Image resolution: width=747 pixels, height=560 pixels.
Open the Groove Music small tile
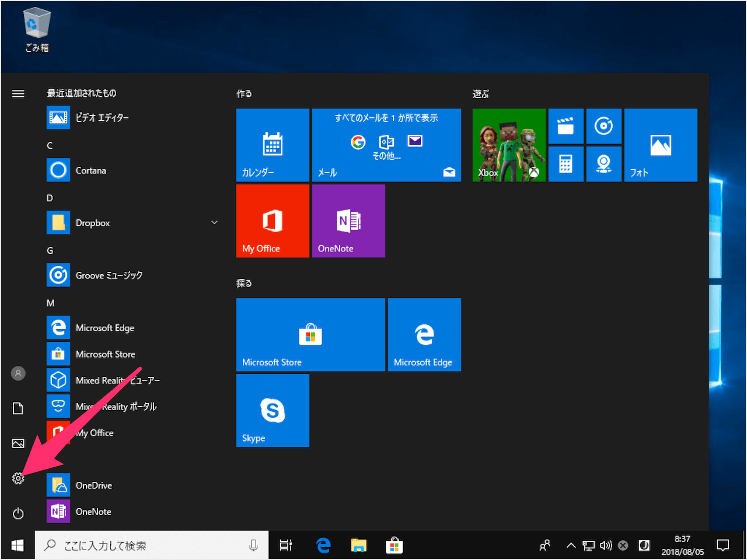pyautogui.click(x=604, y=126)
